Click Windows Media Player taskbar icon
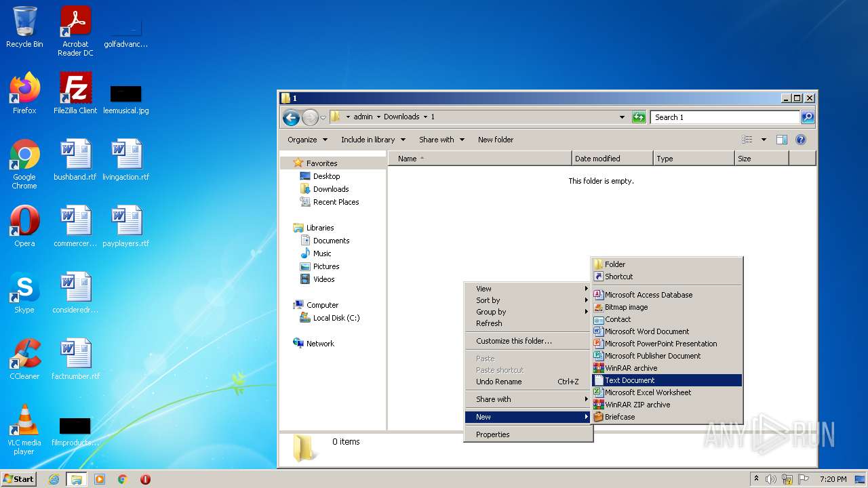Viewport: 868px width, 488px height. click(x=100, y=479)
